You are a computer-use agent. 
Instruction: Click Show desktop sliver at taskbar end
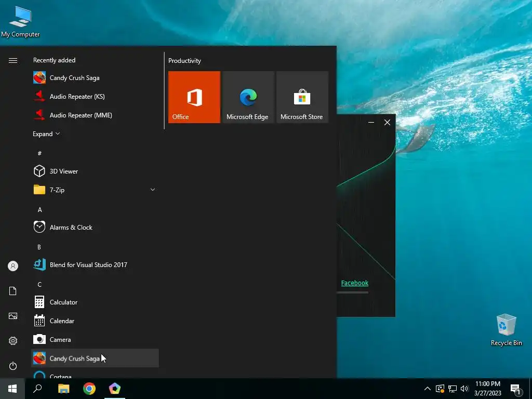click(530, 389)
